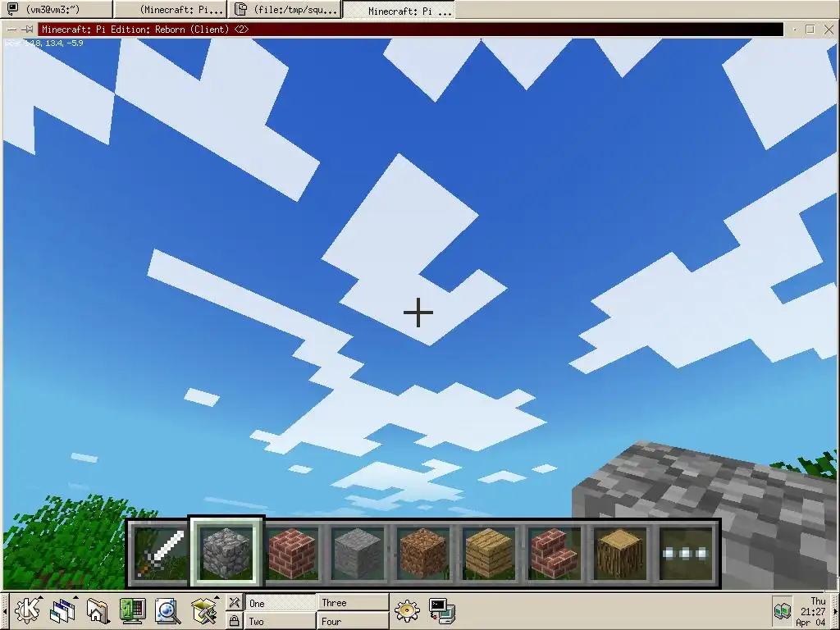
Task: Click the padlock lock-screen icon
Action: pyautogui.click(x=234, y=621)
